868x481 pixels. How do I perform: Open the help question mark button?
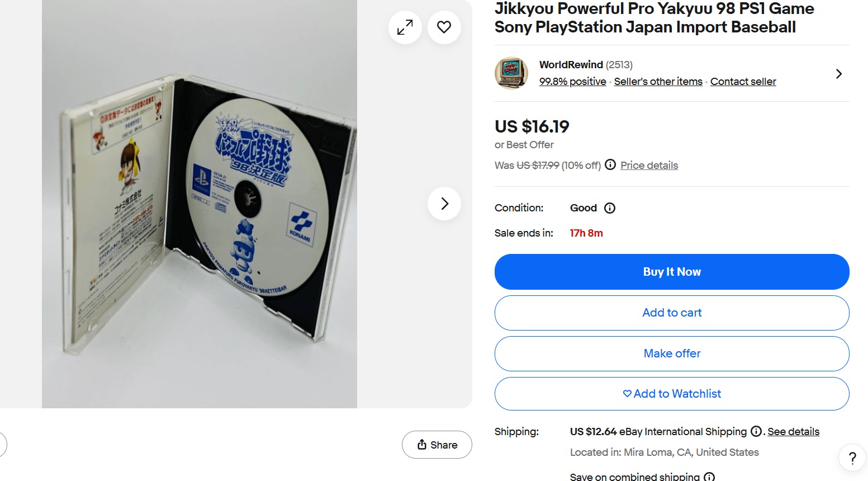[852, 458]
